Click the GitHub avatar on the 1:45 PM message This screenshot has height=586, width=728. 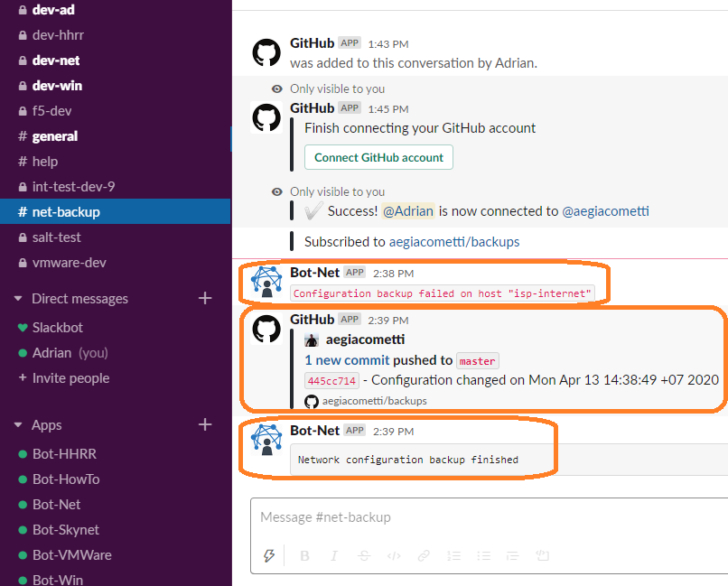pyautogui.click(x=266, y=117)
